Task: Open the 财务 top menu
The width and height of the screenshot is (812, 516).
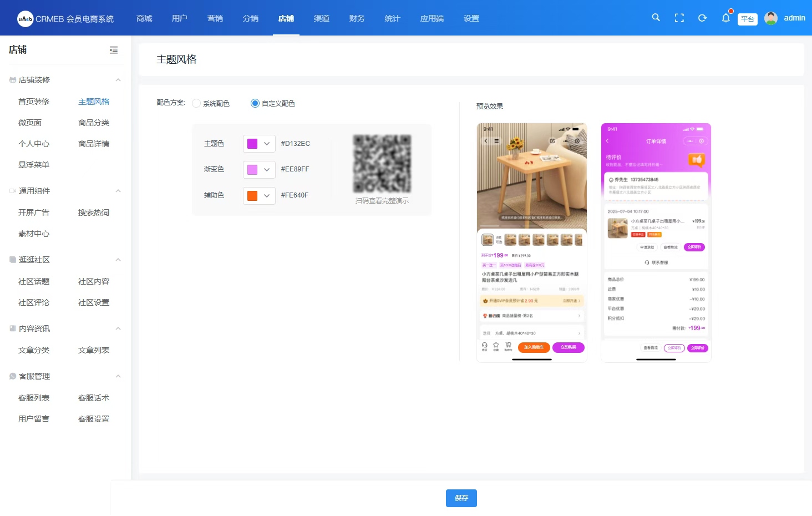Action: coord(357,18)
